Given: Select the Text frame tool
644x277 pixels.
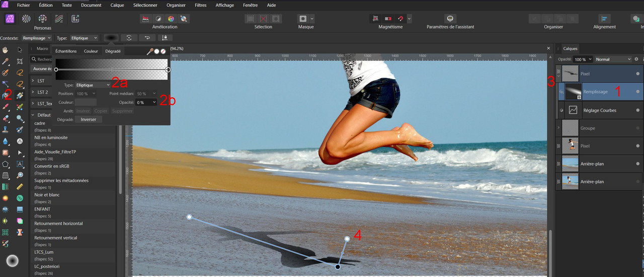Looking at the screenshot, I should click(x=20, y=164).
